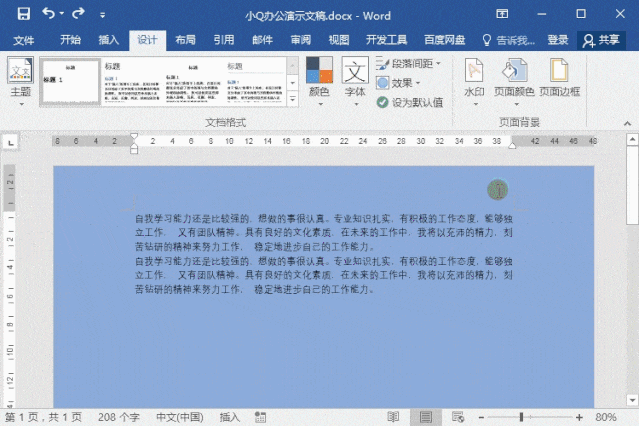Click Set as Default (设为默认值) button

click(410, 102)
